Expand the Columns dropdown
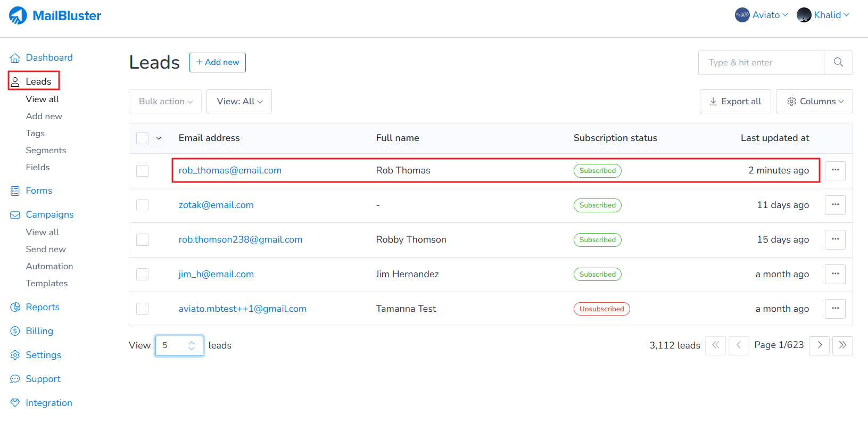 point(814,102)
